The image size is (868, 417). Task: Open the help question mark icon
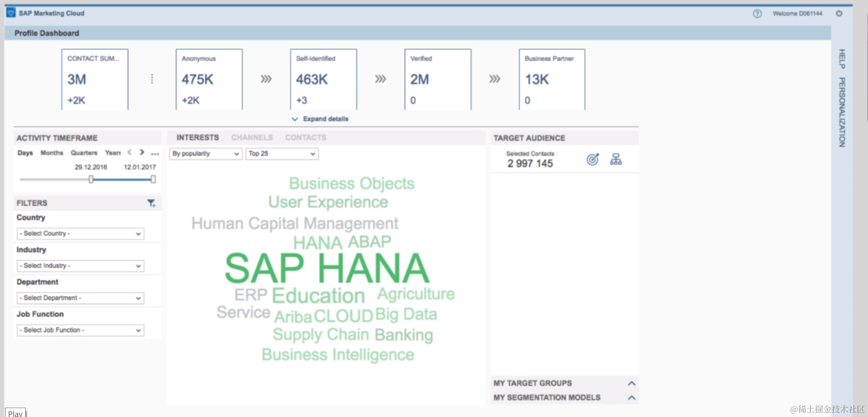757,14
